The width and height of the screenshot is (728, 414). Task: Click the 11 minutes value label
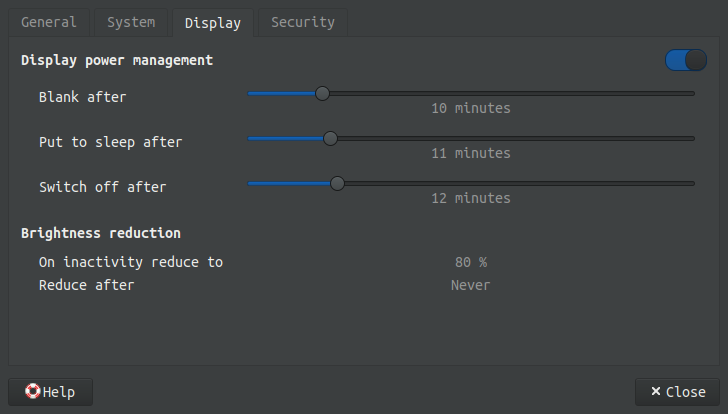(x=470, y=153)
